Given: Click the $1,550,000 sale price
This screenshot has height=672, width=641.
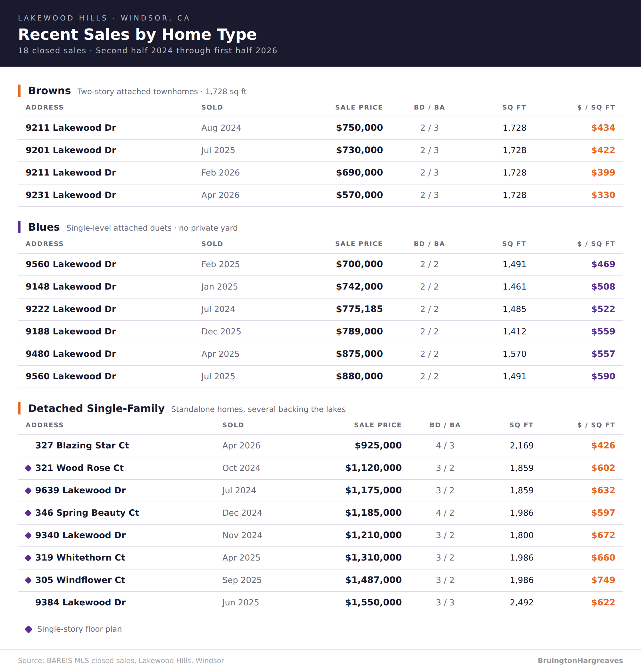Looking at the screenshot, I should pyautogui.click(x=373, y=603).
